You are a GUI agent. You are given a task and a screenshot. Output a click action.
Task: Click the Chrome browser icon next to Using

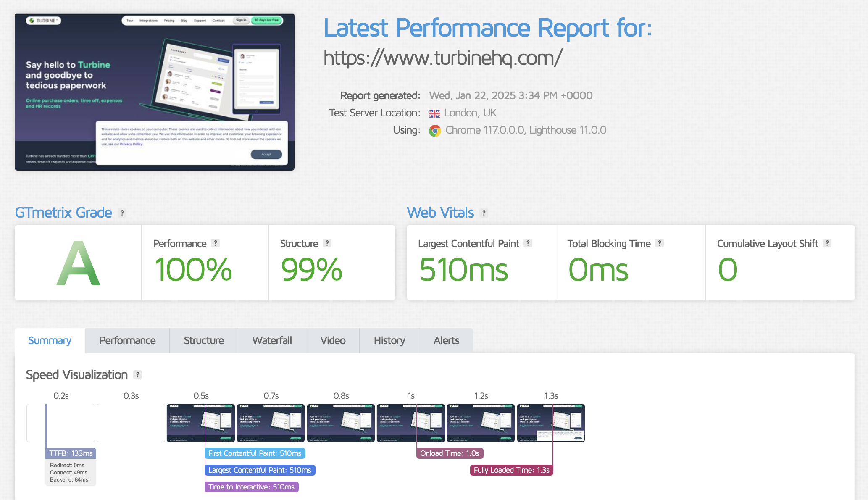click(435, 131)
